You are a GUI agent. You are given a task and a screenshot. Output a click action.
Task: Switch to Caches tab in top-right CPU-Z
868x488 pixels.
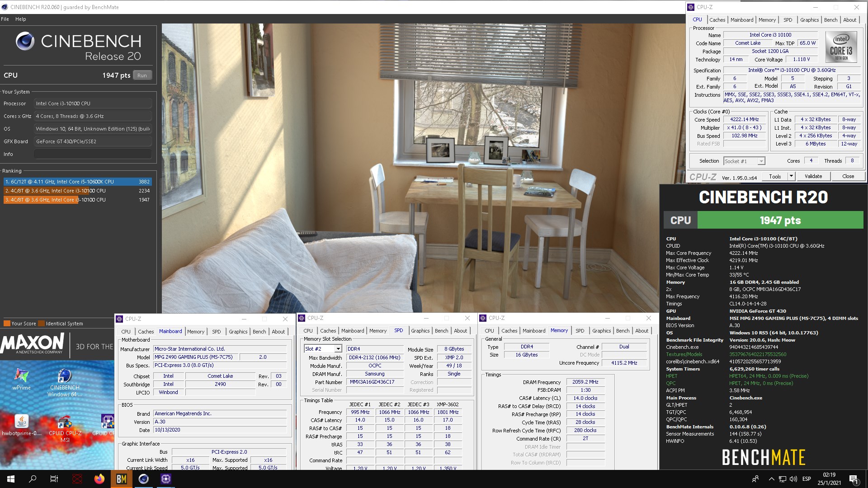[717, 20]
